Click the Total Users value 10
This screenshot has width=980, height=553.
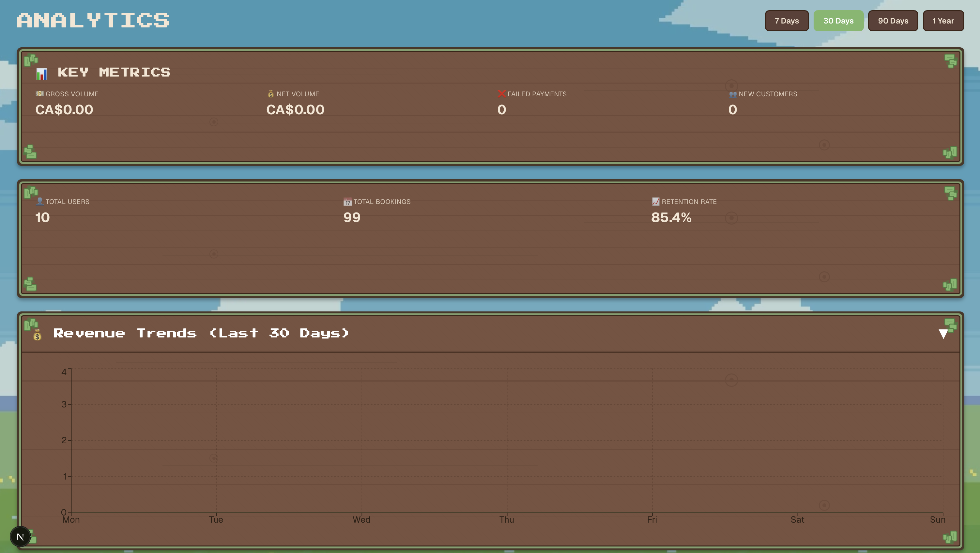coord(43,217)
